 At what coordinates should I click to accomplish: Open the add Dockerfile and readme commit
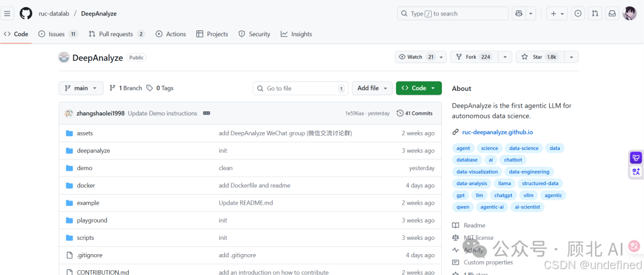click(x=255, y=185)
